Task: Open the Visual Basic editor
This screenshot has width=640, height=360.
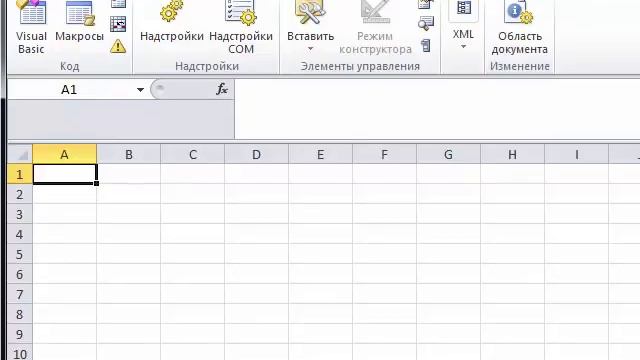Action: pyautogui.click(x=31, y=28)
